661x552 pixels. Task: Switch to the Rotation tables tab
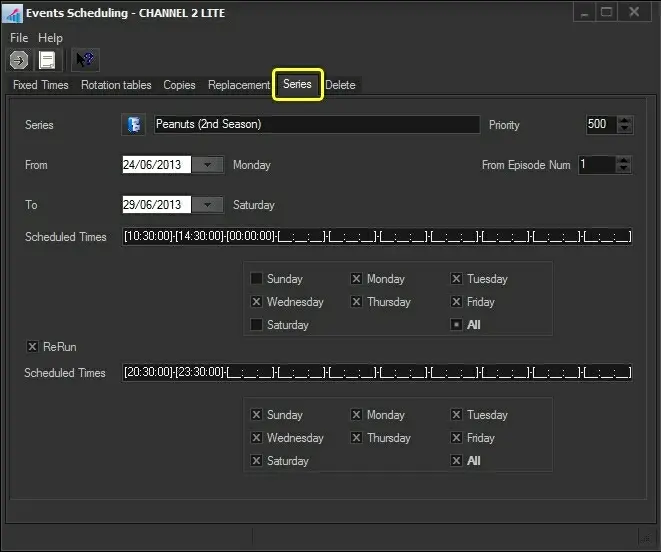point(116,85)
